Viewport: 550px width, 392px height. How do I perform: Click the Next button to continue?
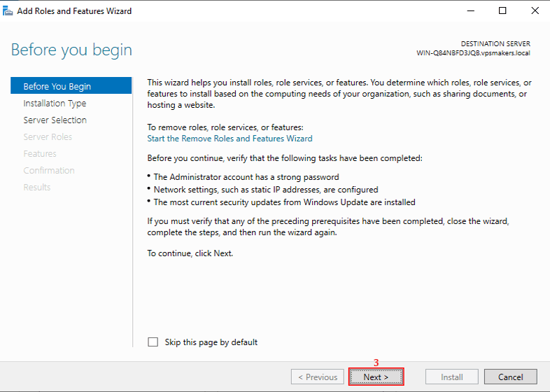click(x=376, y=377)
